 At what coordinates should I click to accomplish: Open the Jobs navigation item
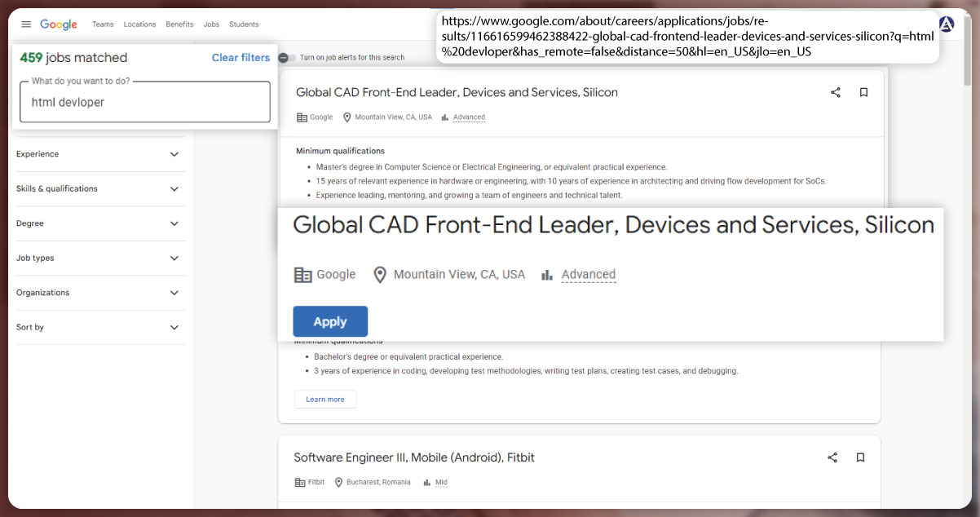click(x=211, y=24)
